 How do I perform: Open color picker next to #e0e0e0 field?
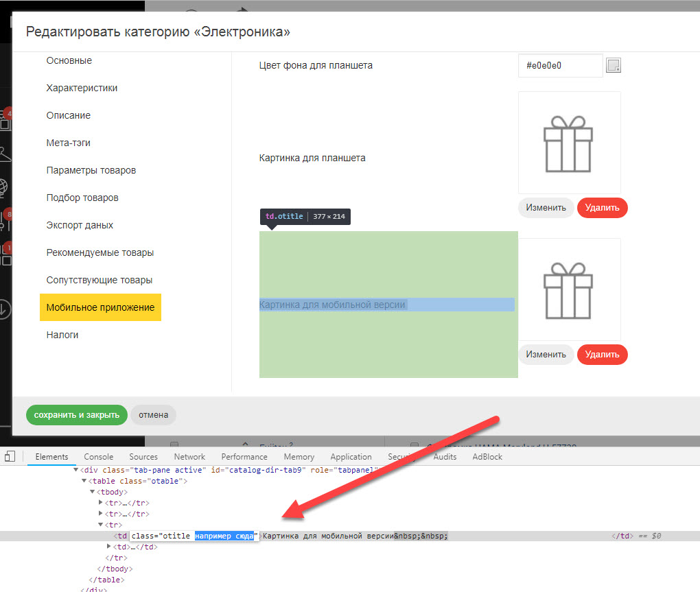614,66
